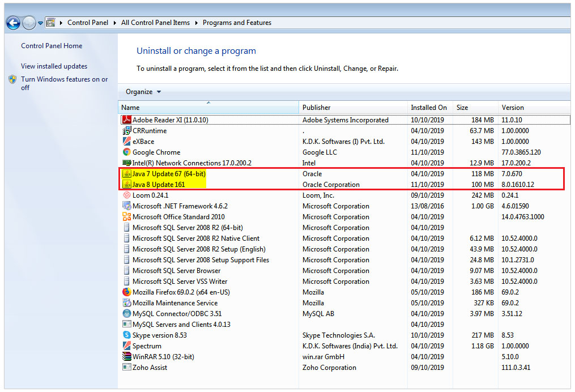Click install date 13/08/2016
This screenshot has height=392, width=575.
coord(427,206)
